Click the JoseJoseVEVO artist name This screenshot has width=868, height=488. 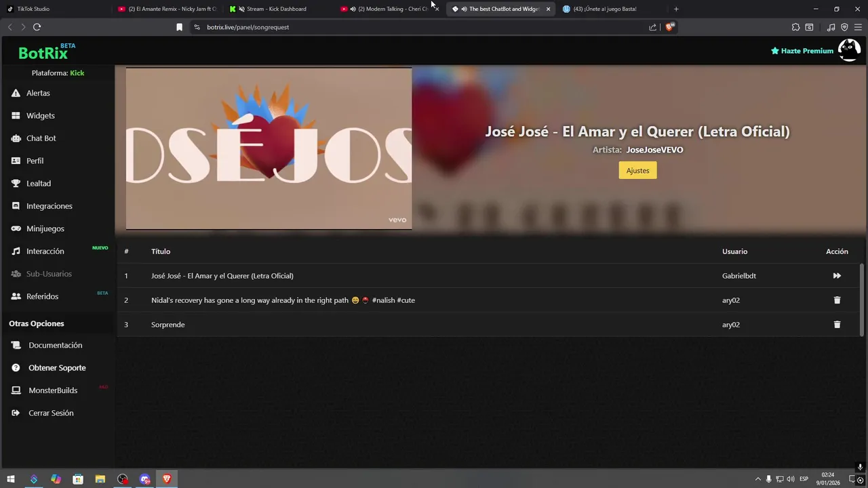(654, 150)
